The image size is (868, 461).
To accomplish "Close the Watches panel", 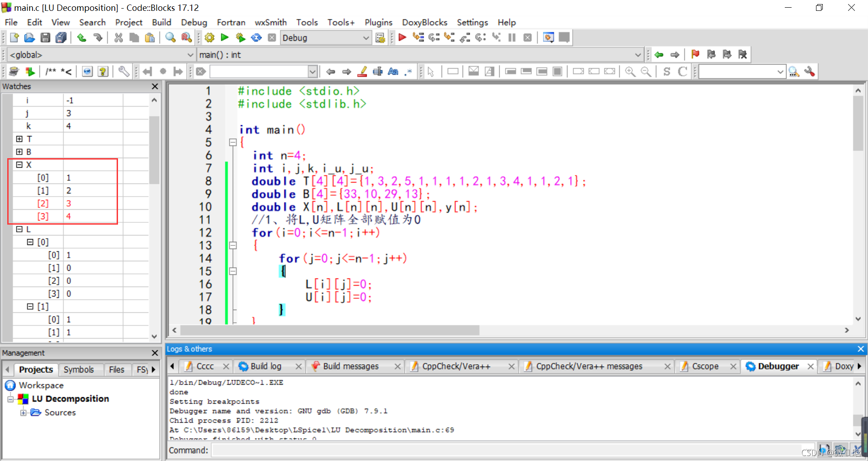I will coord(155,86).
